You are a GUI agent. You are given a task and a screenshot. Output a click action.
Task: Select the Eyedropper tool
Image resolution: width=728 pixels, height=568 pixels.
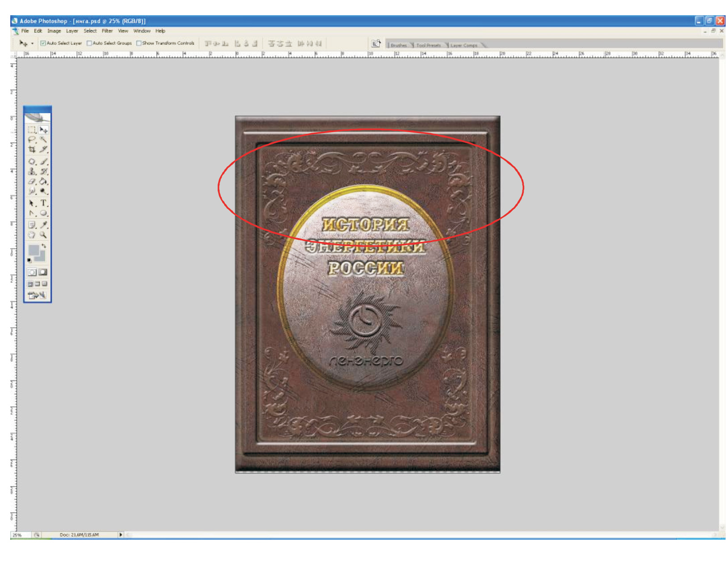(43, 225)
